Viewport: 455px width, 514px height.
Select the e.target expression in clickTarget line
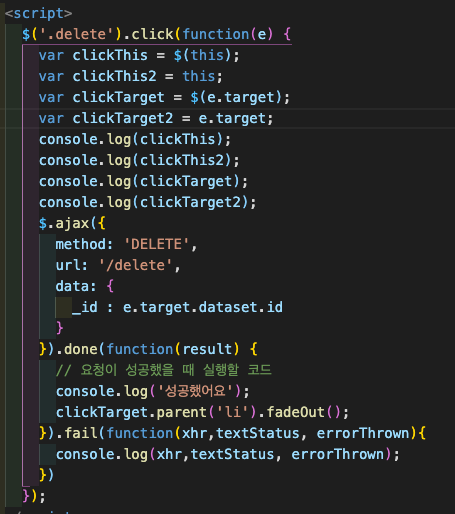coord(241,97)
